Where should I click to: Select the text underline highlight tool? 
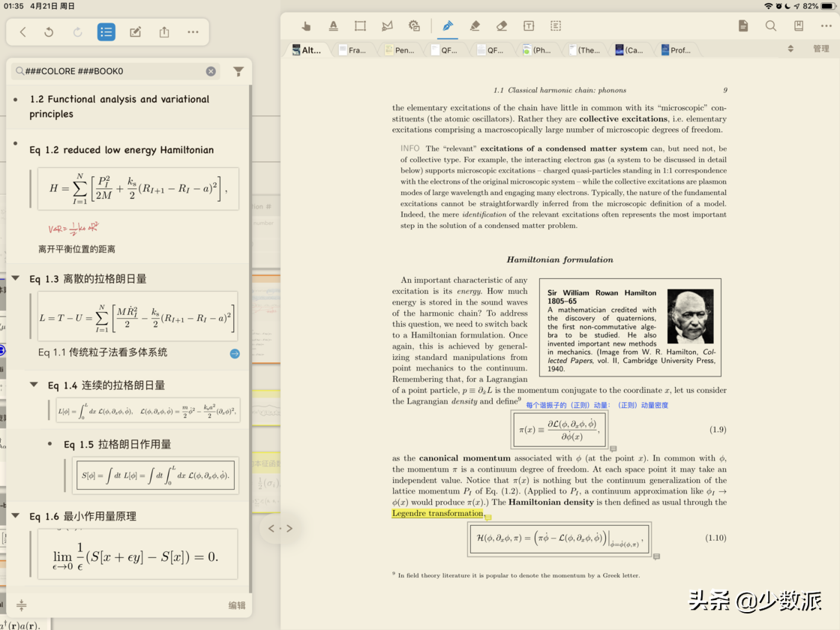pos(333,25)
